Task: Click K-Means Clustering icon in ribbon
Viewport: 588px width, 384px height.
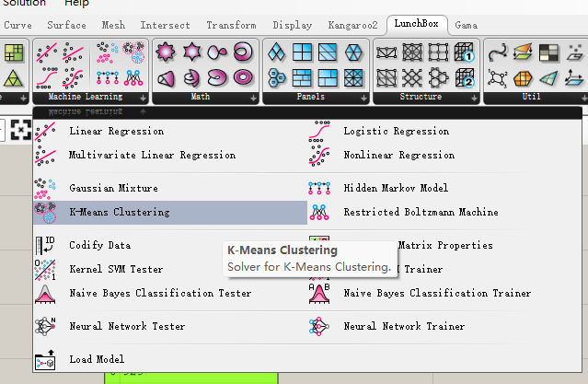Action: click(133, 52)
